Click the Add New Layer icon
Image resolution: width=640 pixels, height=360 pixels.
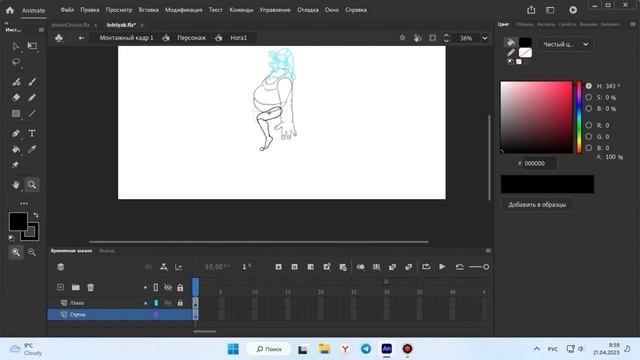60,287
